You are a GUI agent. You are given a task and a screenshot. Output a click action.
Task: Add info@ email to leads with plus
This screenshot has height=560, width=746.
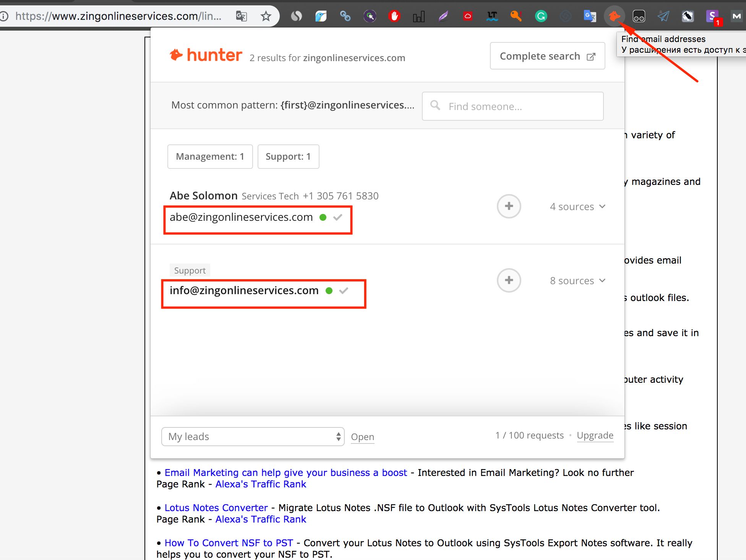(x=509, y=280)
